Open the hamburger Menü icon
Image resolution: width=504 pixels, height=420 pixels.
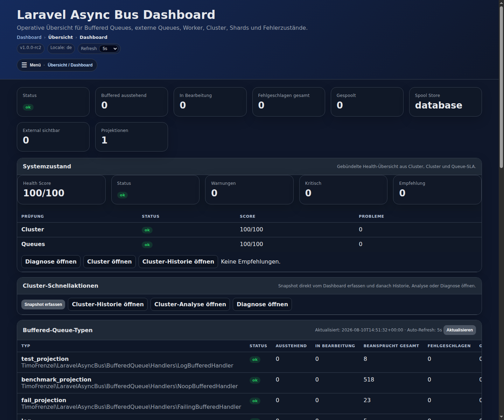click(24, 65)
